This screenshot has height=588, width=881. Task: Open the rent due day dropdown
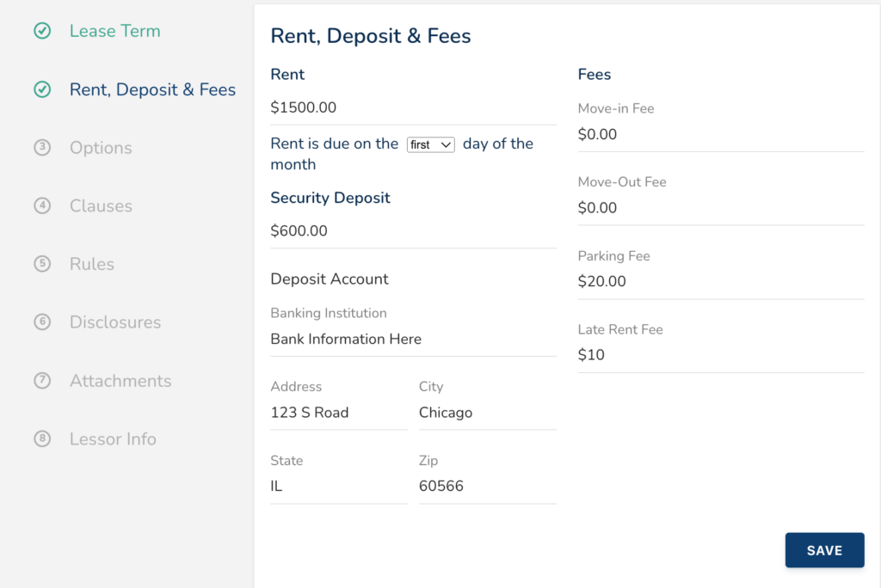point(430,144)
